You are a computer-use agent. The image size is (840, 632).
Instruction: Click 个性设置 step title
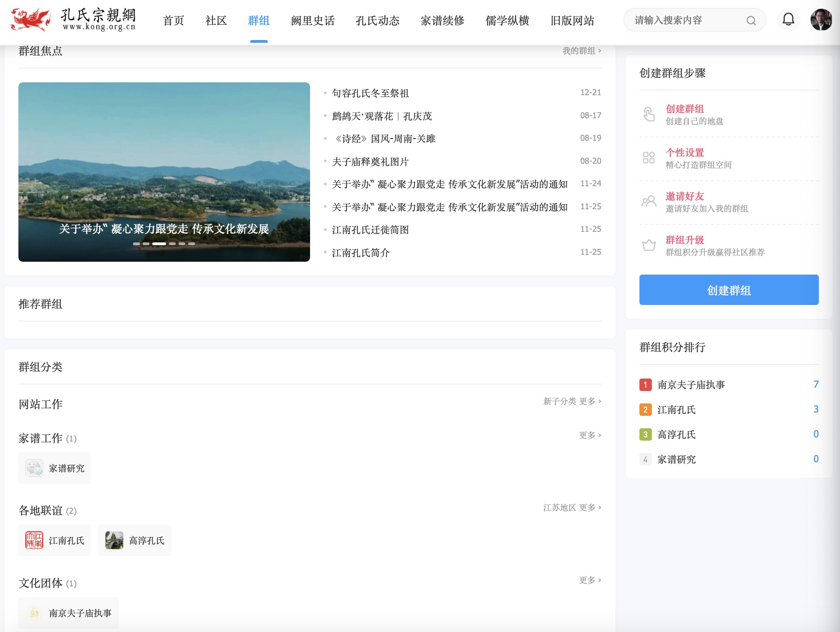[685, 152]
